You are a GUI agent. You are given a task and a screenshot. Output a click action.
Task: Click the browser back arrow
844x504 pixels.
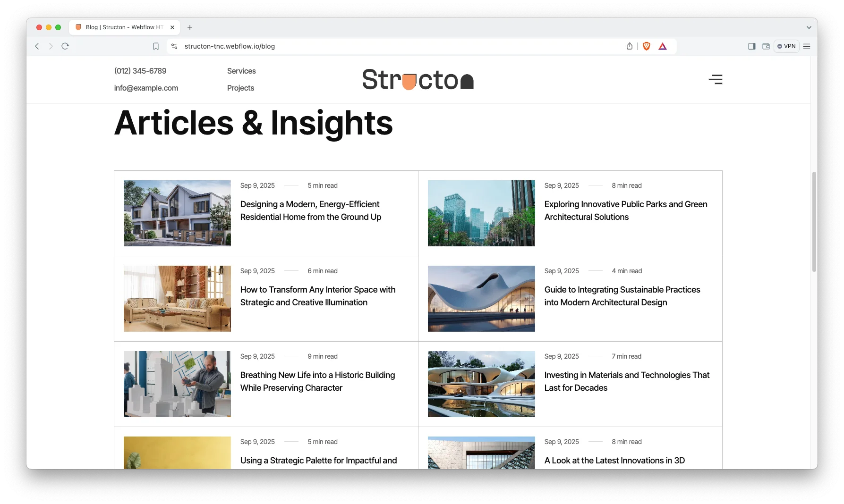[37, 46]
